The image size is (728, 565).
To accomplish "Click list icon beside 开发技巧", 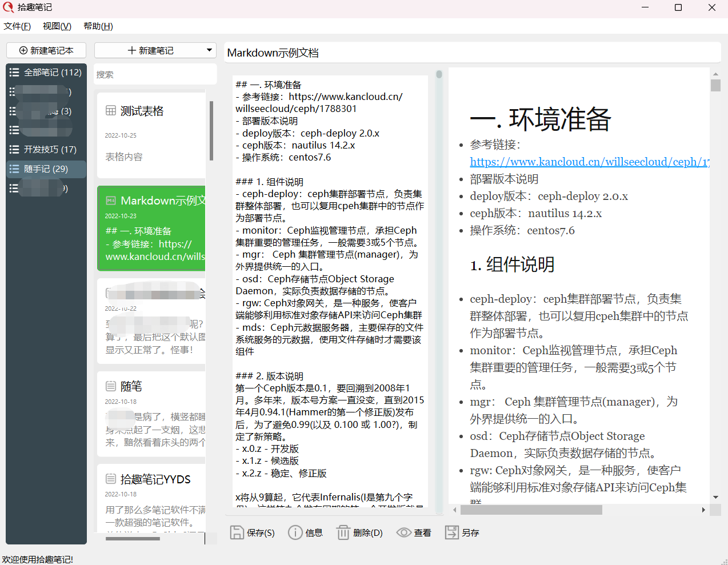I will coord(14,150).
